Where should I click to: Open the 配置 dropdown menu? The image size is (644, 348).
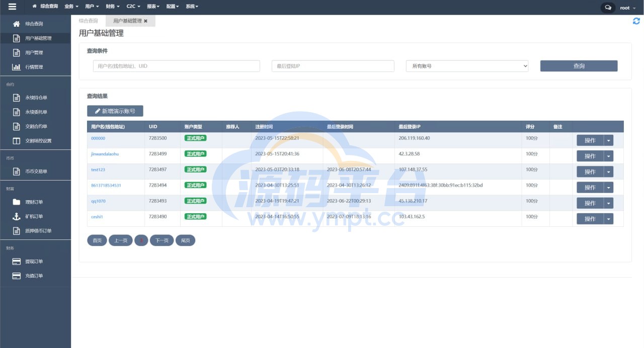pyautogui.click(x=172, y=7)
